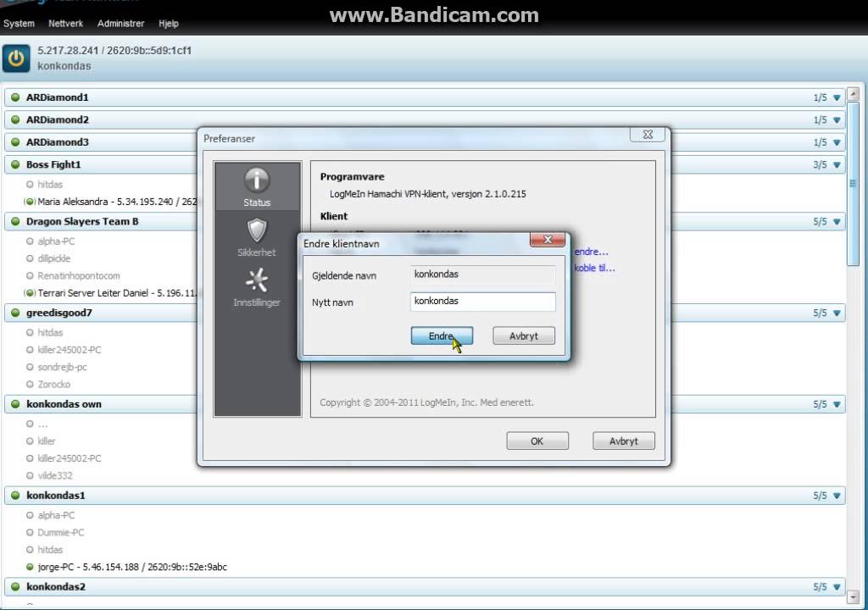Viewport: 868px width, 610px height.
Task: Click the Gjeldende navn field
Action: click(x=482, y=274)
